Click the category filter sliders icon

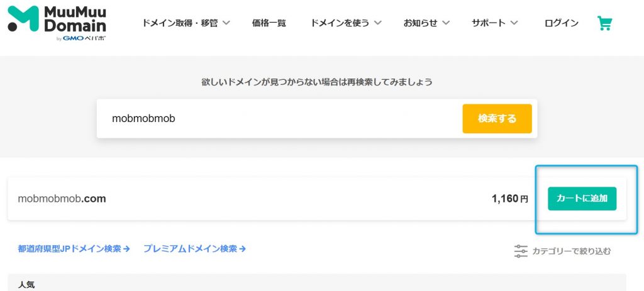[x=521, y=251]
